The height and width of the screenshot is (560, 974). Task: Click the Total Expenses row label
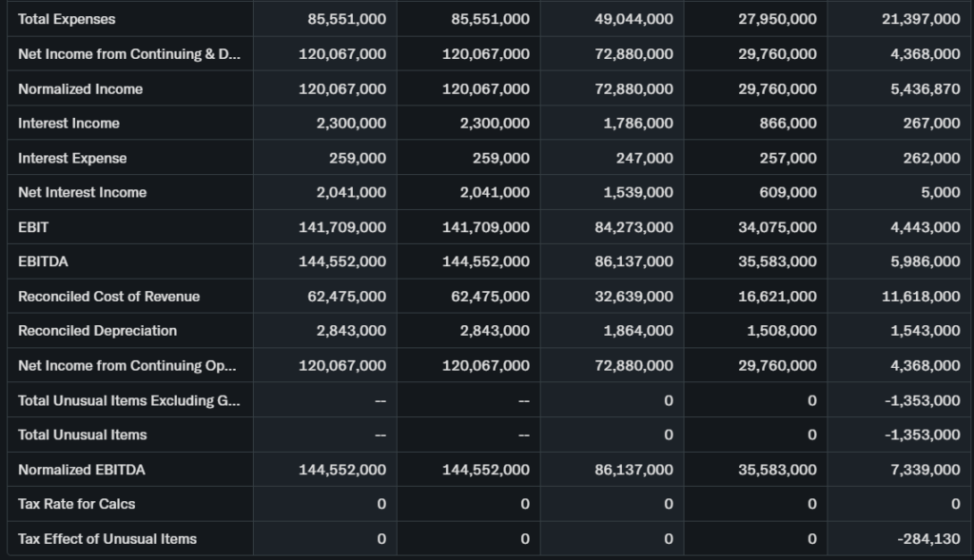tap(67, 19)
